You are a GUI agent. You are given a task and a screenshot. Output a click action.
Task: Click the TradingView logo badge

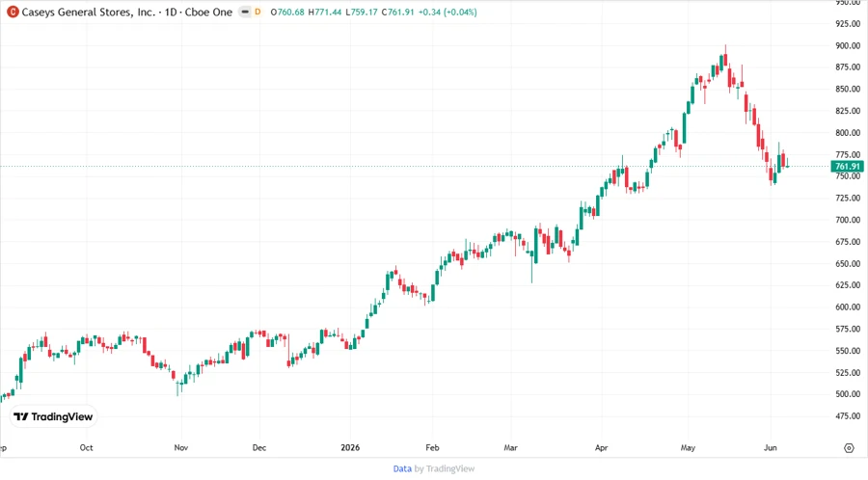[53, 417]
